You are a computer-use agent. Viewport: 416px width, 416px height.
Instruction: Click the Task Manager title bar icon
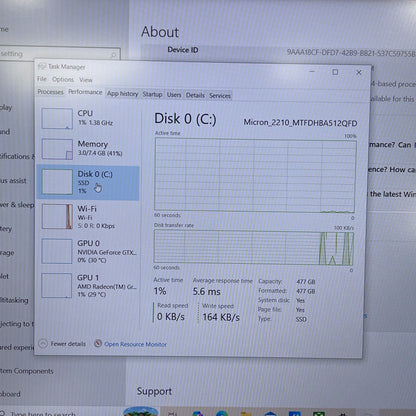point(41,66)
